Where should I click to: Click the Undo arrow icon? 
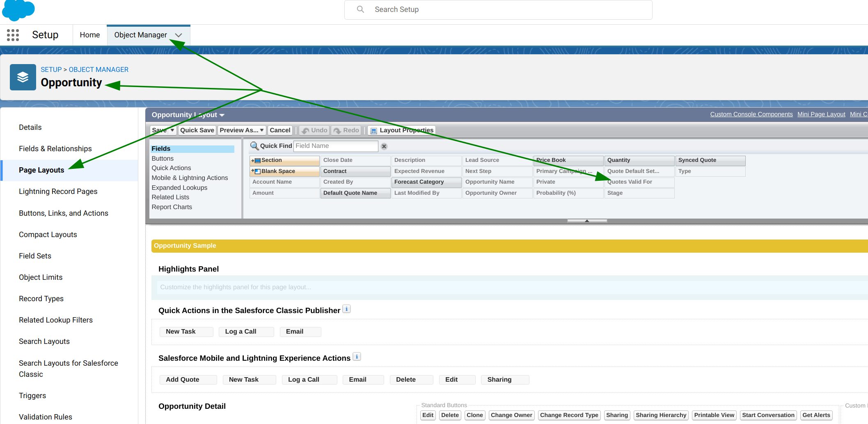coord(305,131)
